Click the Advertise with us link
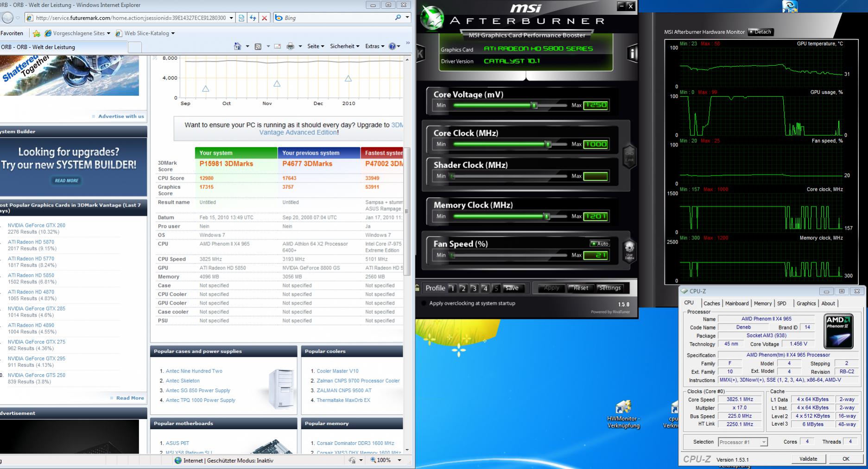The image size is (868, 469). pyautogui.click(x=121, y=116)
